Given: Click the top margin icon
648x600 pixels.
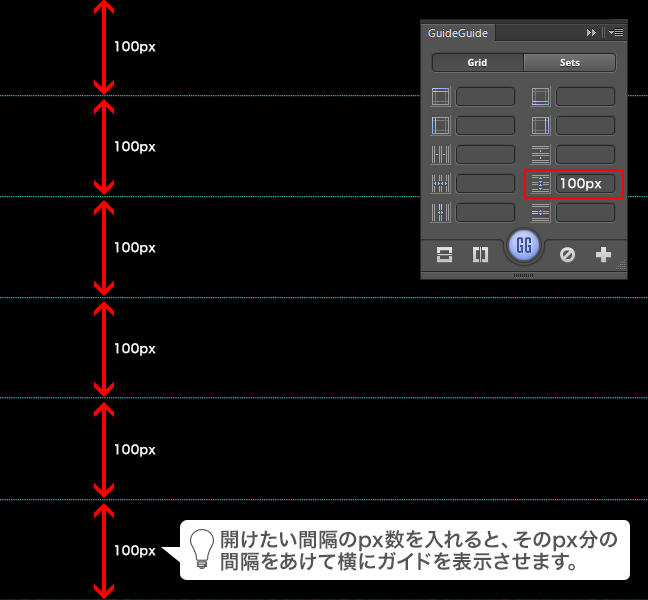Looking at the screenshot, I should pos(441,97).
